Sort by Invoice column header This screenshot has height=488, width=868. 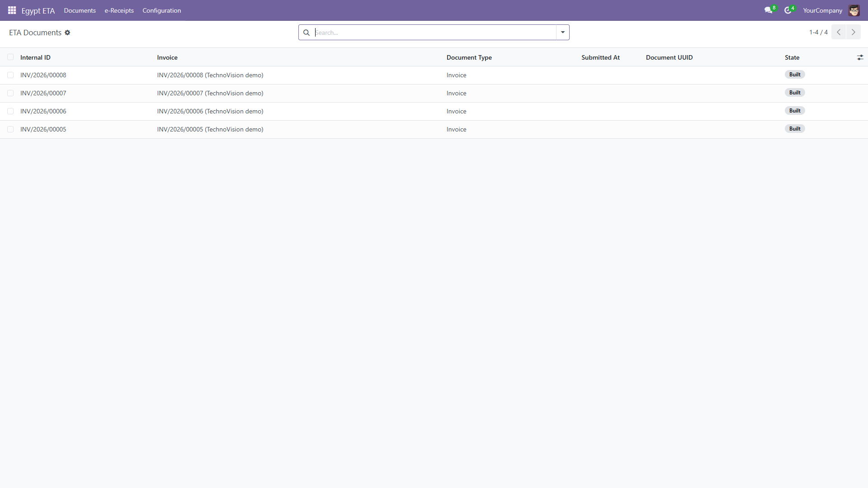(x=167, y=57)
